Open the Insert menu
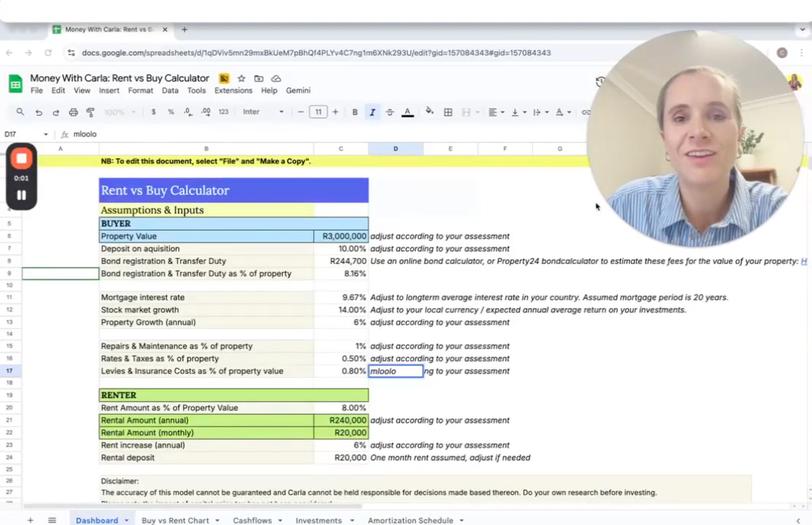The image size is (812, 525). [x=109, y=90]
